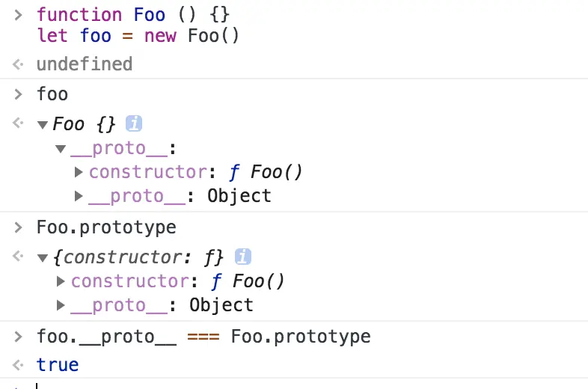
Task: Expand constructor under Foo.prototype output
Action: pos(61,282)
